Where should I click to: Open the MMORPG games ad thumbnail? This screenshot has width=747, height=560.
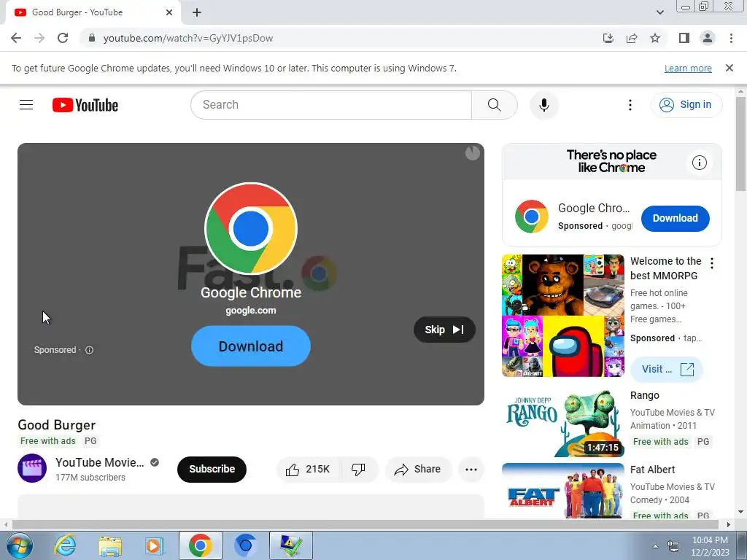pyautogui.click(x=562, y=316)
